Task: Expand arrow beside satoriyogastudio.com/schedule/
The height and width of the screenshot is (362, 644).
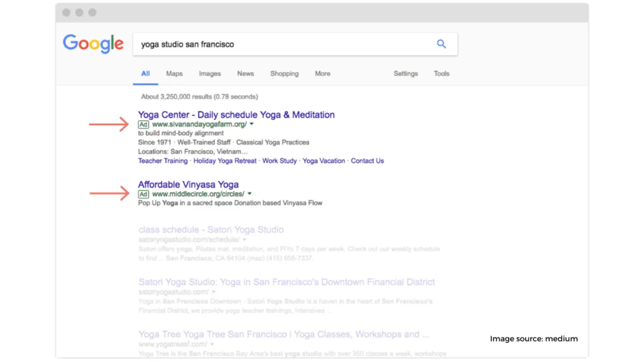Action: click(x=245, y=239)
